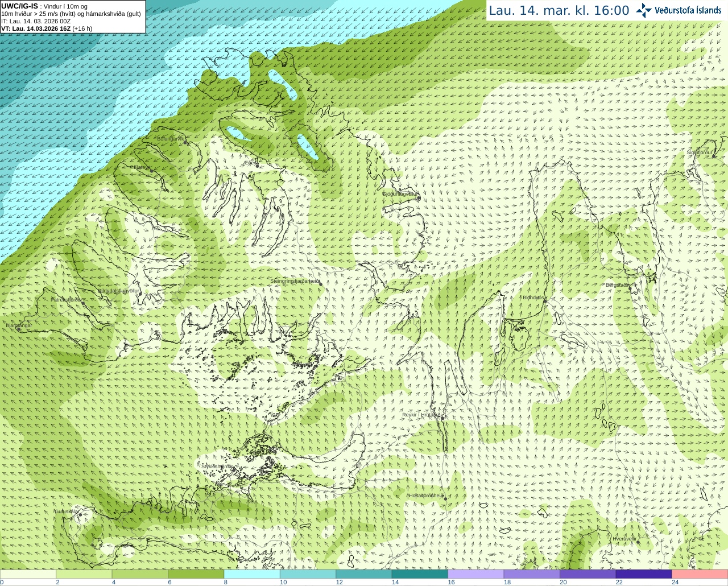Viewport: 728px width, 586px height.
Task: Click the Bolungarvík station label
Action: (x=171, y=139)
